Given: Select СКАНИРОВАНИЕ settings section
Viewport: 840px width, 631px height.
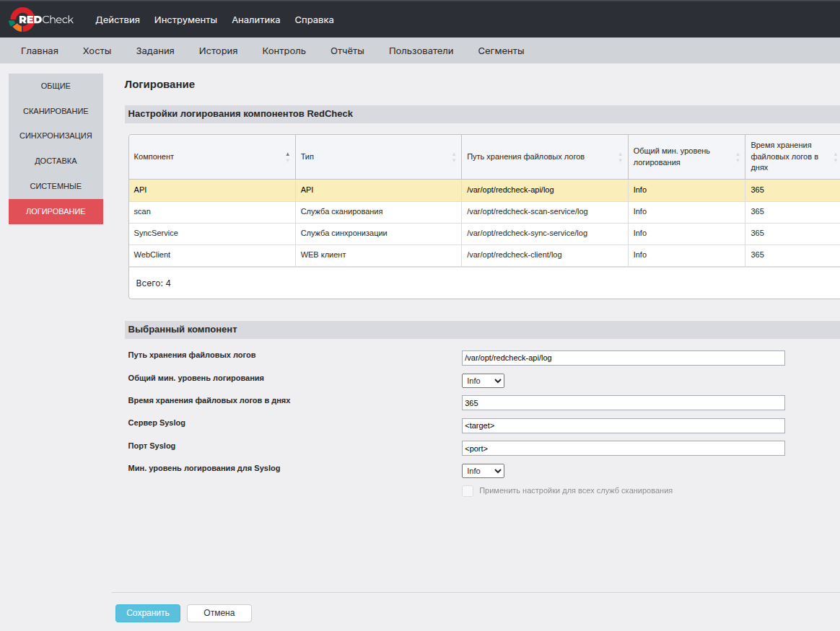Looking at the screenshot, I should tap(56, 111).
